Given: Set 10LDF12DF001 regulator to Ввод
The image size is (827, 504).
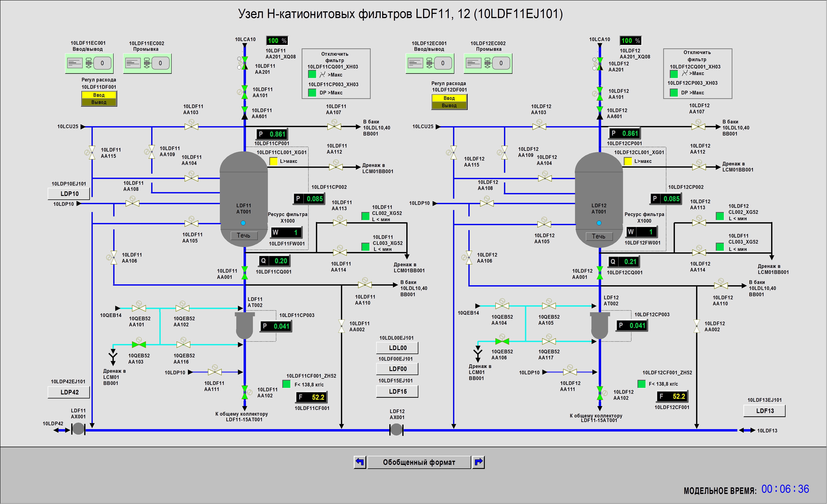Looking at the screenshot, I should tap(449, 98).
